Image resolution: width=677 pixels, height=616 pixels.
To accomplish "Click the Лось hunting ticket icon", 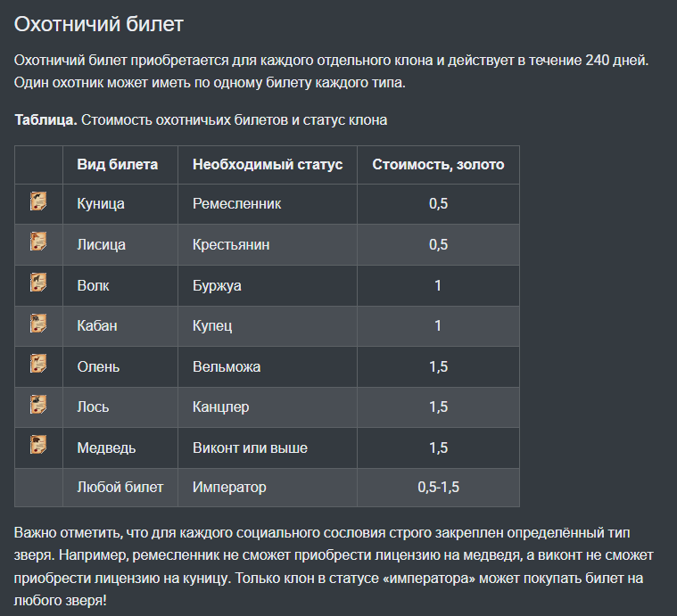I will 38,405.
